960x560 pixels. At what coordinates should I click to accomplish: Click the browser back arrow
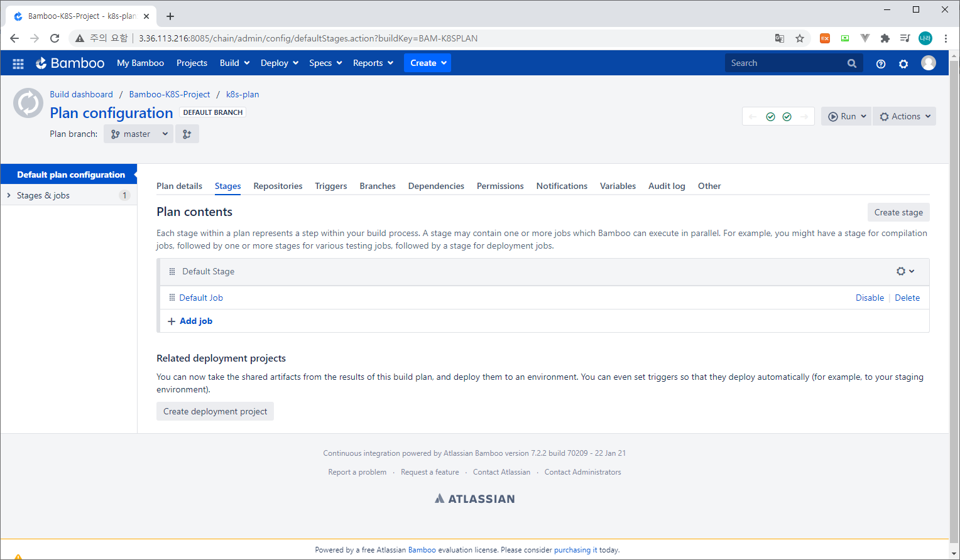14,38
